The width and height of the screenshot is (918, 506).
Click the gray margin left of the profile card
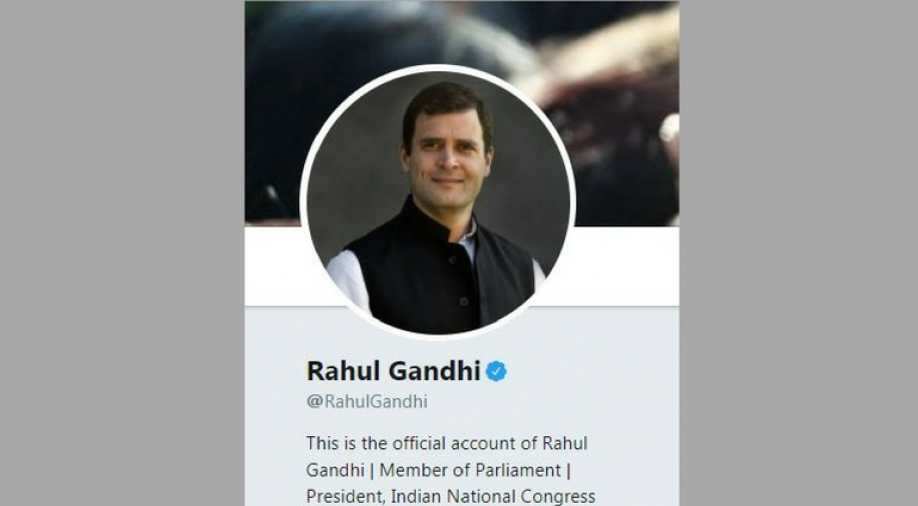point(122,253)
